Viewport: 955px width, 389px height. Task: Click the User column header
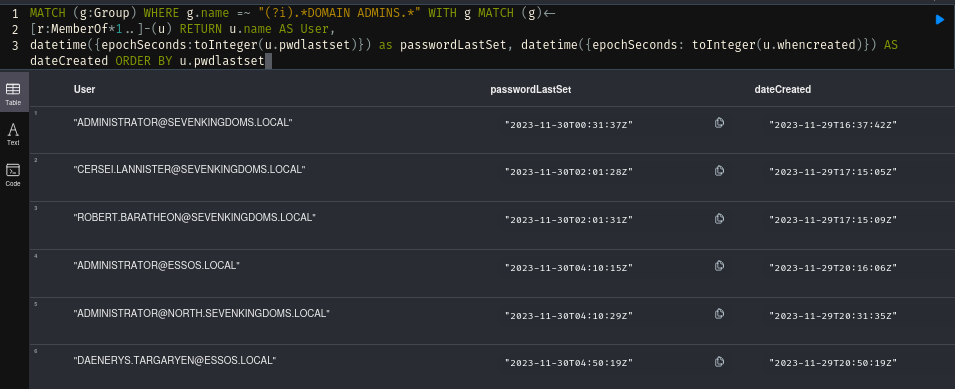[85, 89]
